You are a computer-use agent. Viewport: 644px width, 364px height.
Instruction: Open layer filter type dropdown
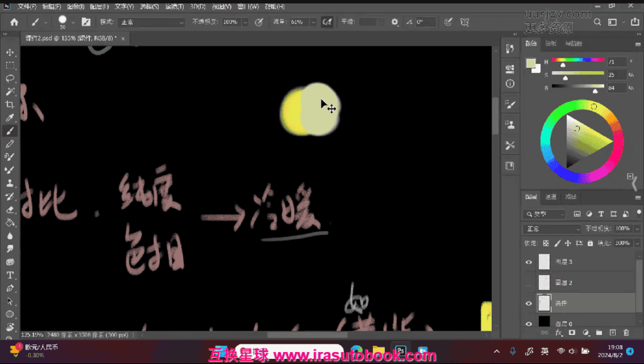[x=544, y=214]
